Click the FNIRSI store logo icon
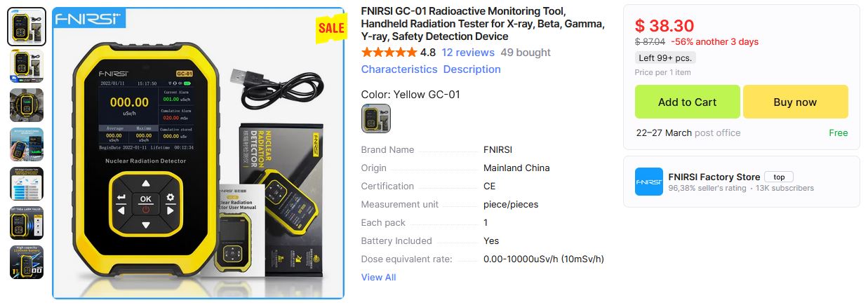The width and height of the screenshot is (868, 305). (x=648, y=182)
